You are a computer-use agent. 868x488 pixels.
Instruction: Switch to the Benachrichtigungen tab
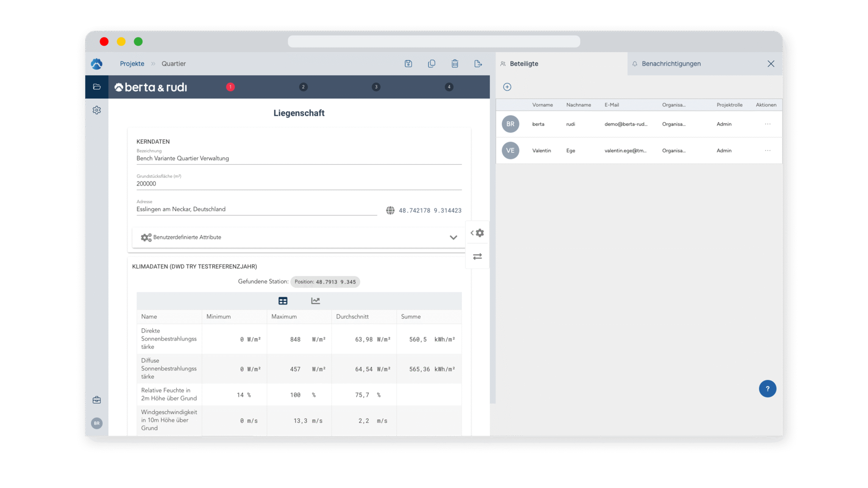coord(671,64)
